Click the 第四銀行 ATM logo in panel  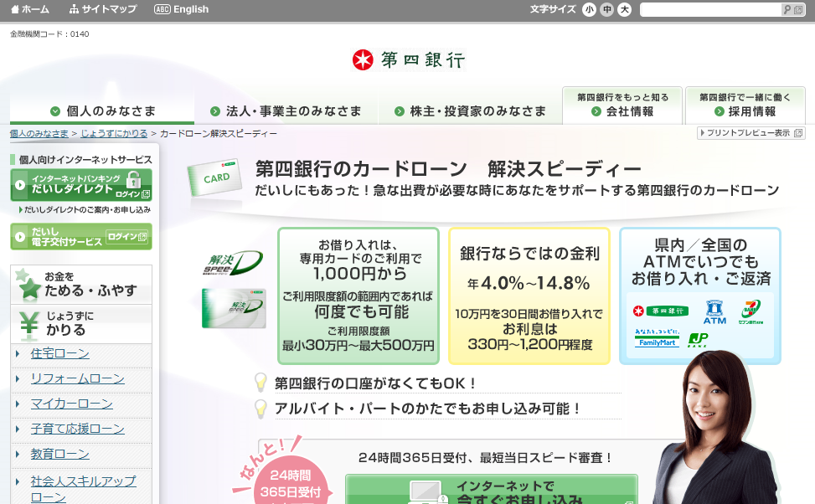pos(661,311)
